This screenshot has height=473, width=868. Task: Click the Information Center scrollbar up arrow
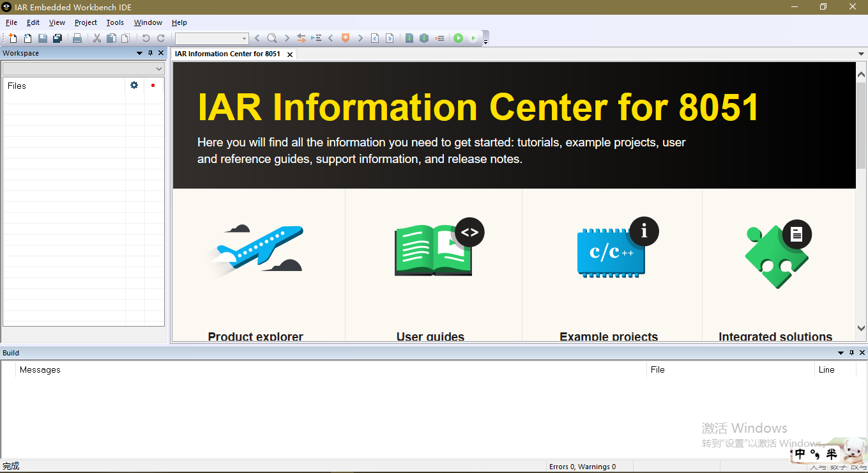click(x=861, y=74)
